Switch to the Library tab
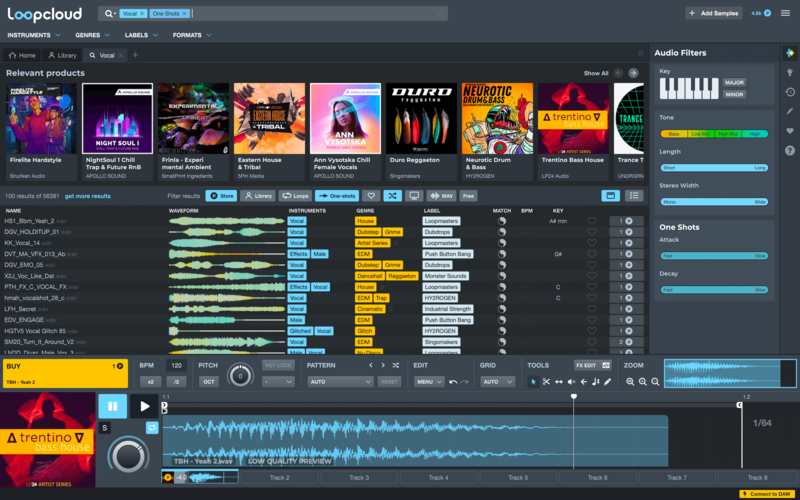The height and width of the screenshot is (500, 800). click(62, 55)
